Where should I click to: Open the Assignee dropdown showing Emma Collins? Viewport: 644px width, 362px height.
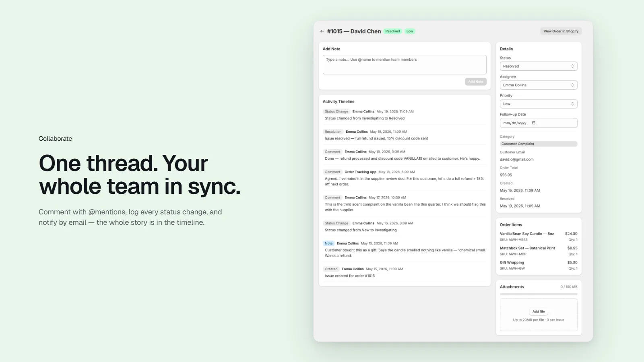(539, 85)
